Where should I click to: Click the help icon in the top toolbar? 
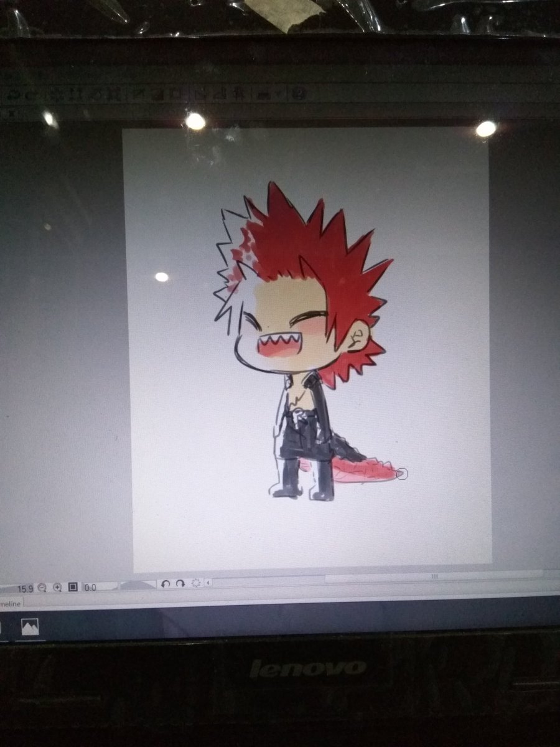(x=299, y=94)
